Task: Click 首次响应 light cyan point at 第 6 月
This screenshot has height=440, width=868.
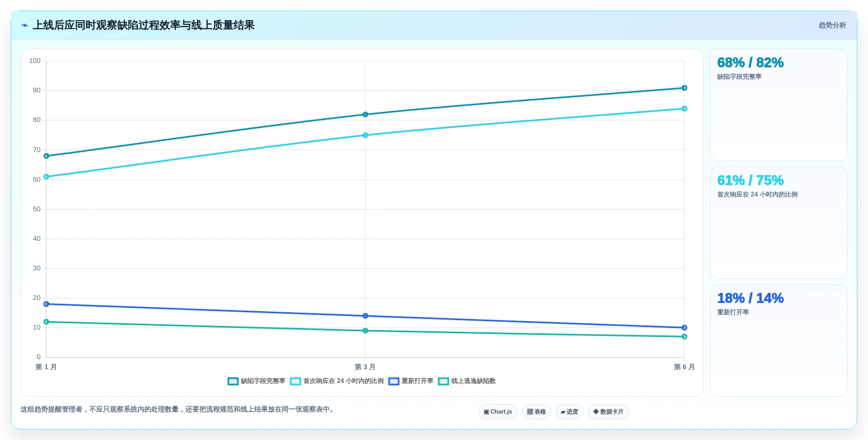Action: point(684,109)
